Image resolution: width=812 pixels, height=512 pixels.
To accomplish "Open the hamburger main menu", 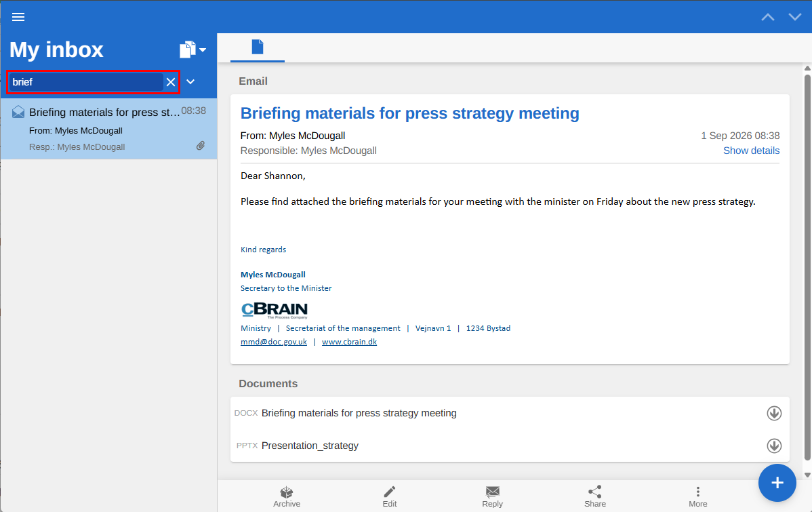I will click(x=18, y=17).
